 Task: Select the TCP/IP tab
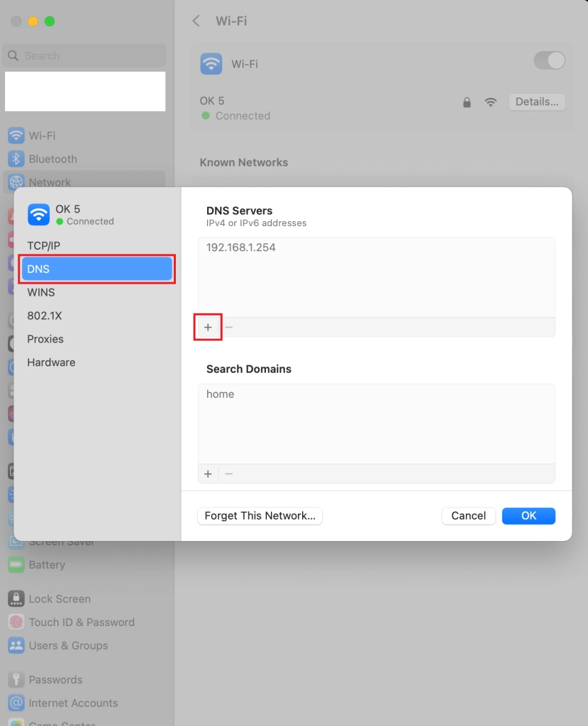[x=44, y=245]
